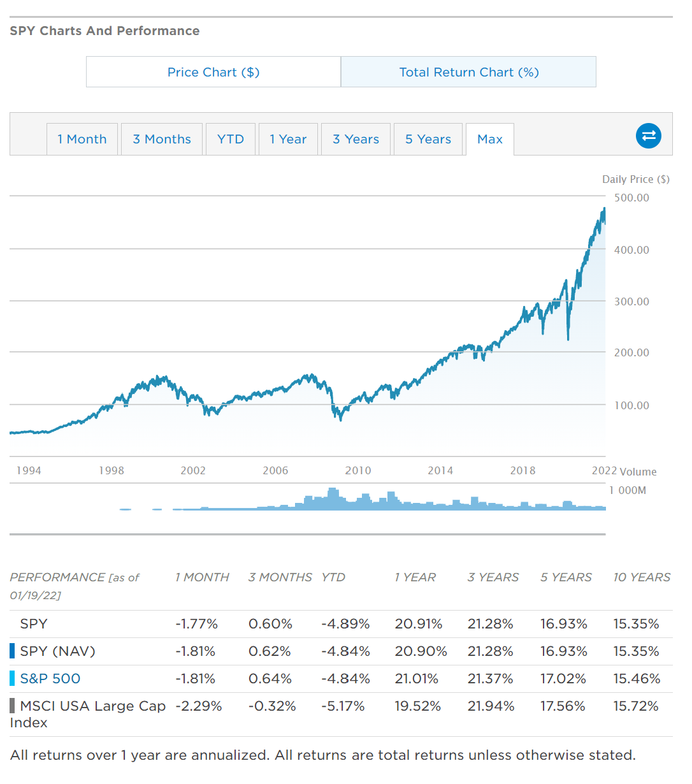Click the dark blue SPY (NAV) color marker
The image size is (692, 784).
click(x=12, y=651)
